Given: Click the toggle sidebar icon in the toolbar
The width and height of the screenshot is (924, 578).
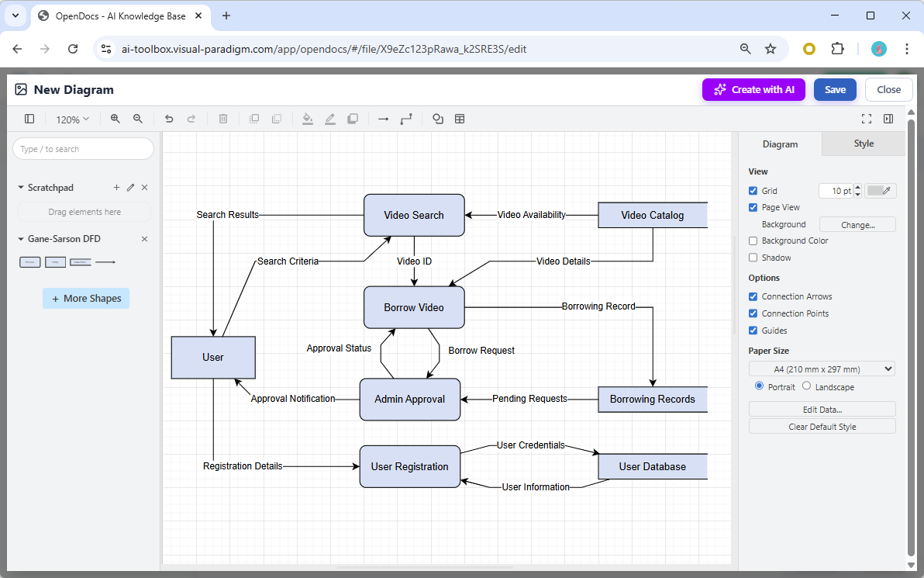Looking at the screenshot, I should click(x=29, y=119).
